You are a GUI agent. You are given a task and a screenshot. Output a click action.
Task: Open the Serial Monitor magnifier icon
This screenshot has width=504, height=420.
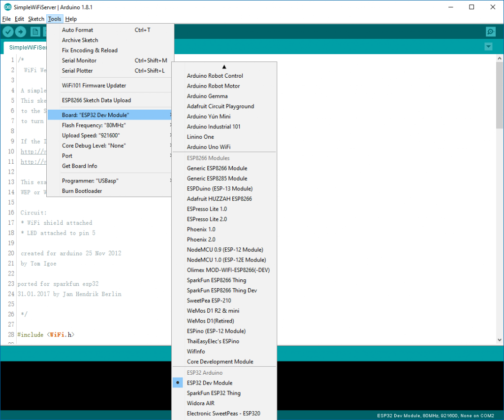point(491,31)
